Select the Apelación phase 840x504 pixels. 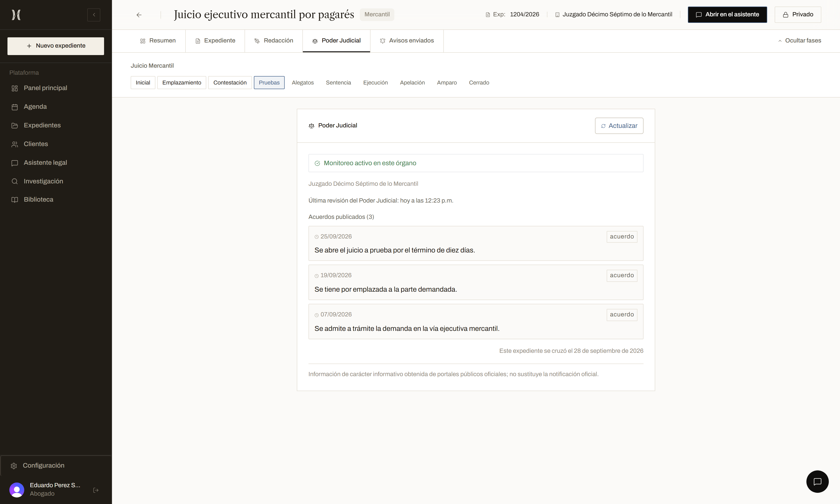[412, 83]
